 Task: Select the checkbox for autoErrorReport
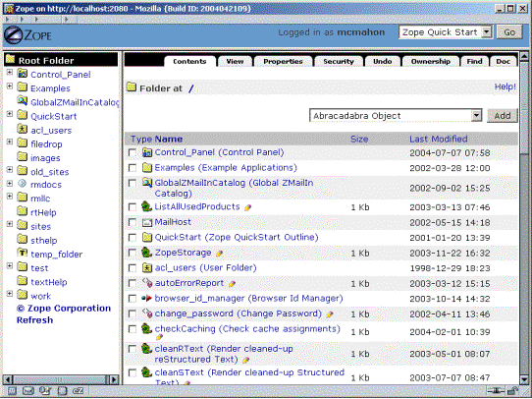click(133, 284)
